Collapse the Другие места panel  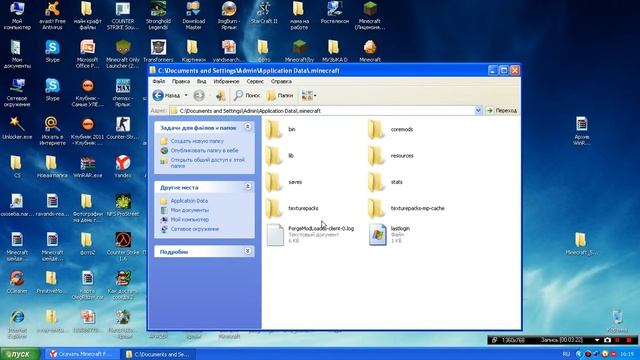coord(247,187)
